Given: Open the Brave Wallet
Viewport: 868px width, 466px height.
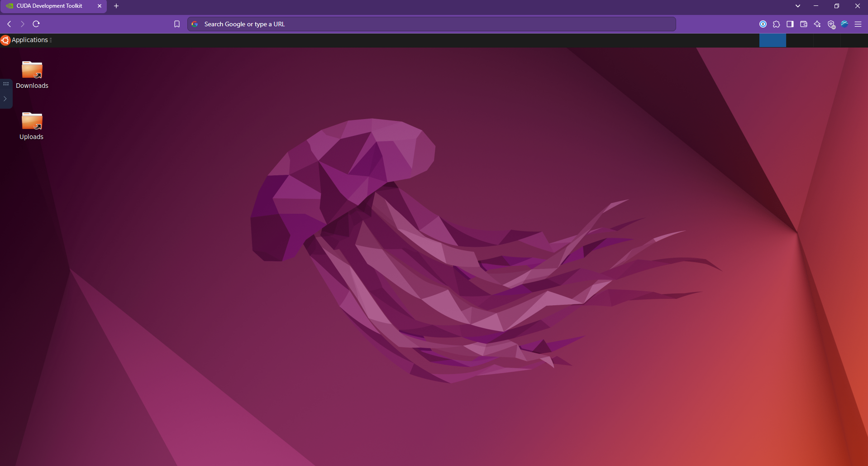Looking at the screenshot, I should (x=804, y=24).
